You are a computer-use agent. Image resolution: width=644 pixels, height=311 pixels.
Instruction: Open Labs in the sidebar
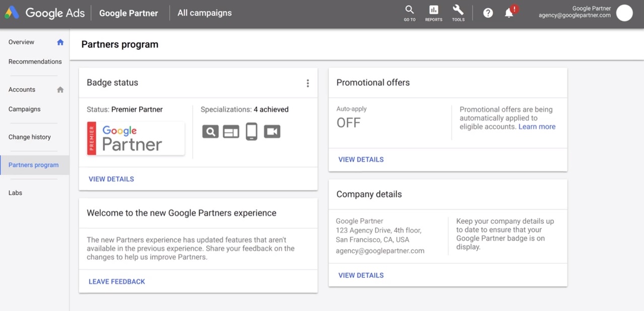[x=15, y=193]
